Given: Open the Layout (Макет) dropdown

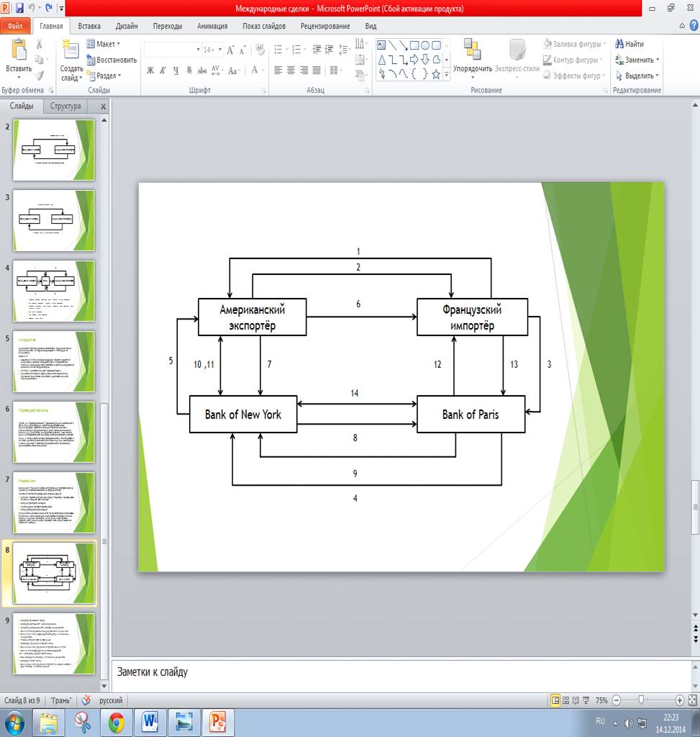Looking at the screenshot, I should coord(104,44).
